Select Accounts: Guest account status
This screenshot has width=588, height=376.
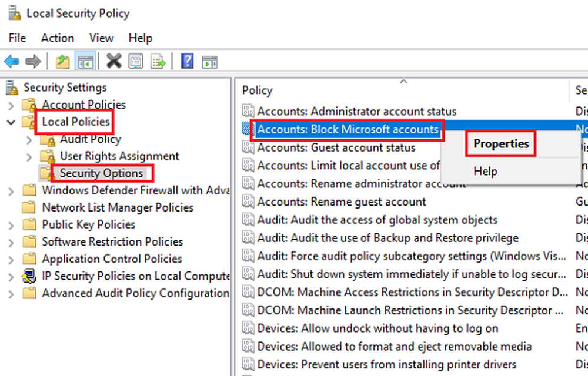[x=336, y=147]
